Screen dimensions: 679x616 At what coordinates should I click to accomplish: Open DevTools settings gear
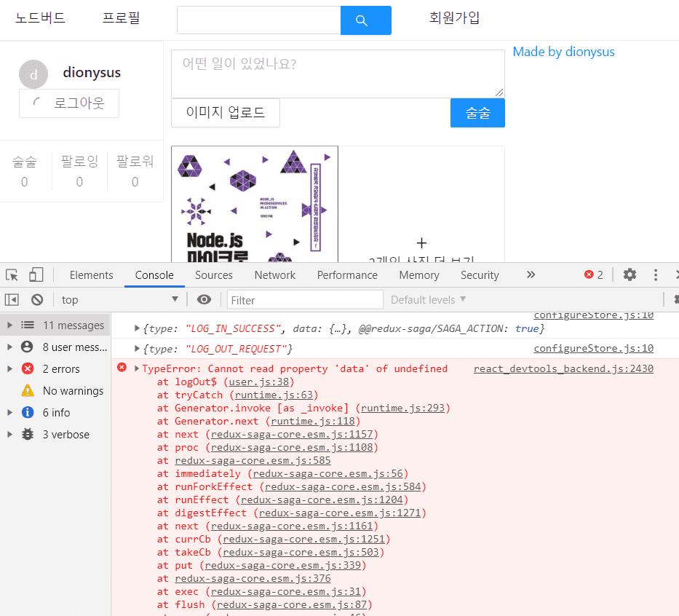[630, 275]
